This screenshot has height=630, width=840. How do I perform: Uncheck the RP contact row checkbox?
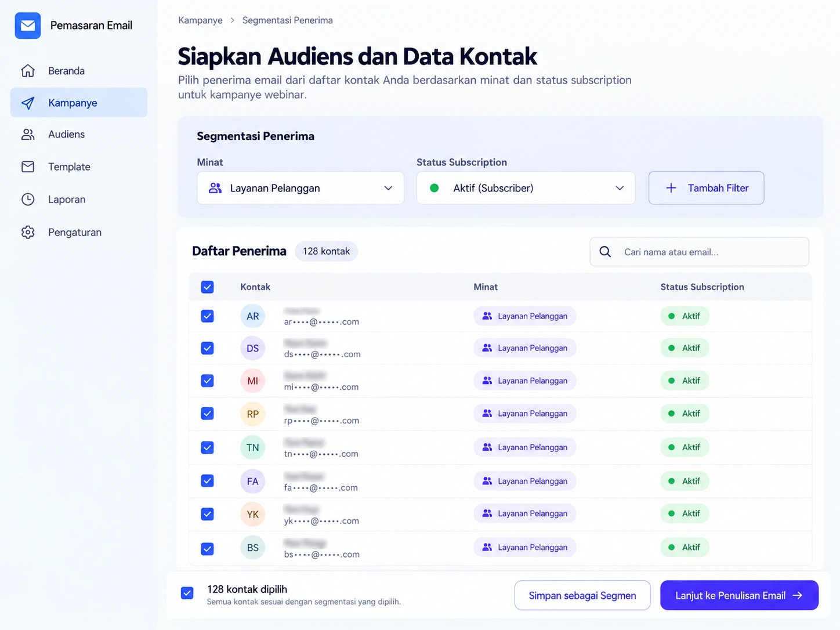pyautogui.click(x=207, y=414)
